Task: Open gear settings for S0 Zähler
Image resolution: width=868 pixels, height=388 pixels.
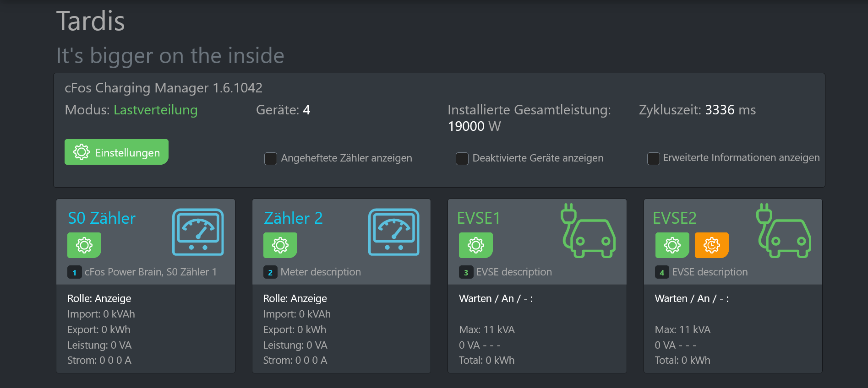Action: pyautogui.click(x=84, y=245)
